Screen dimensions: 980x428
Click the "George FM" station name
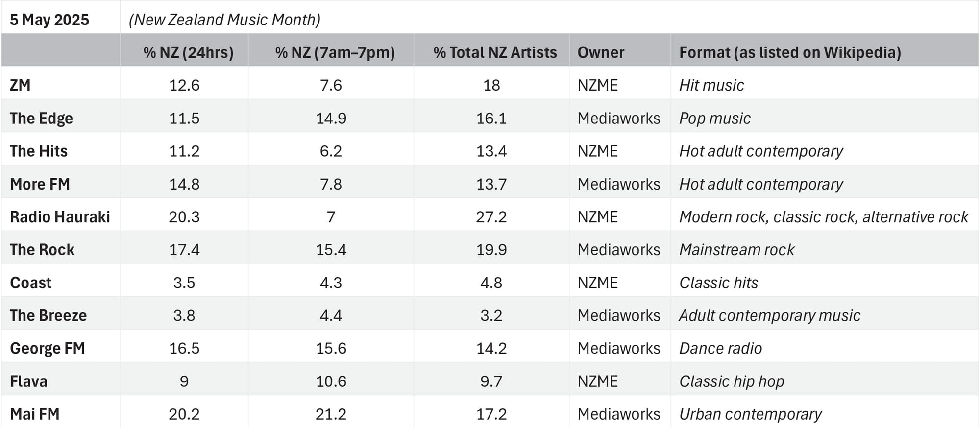click(48, 348)
